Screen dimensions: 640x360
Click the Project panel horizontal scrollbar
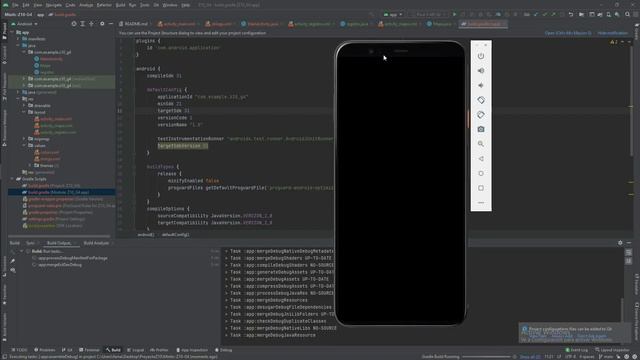click(x=59, y=236)
